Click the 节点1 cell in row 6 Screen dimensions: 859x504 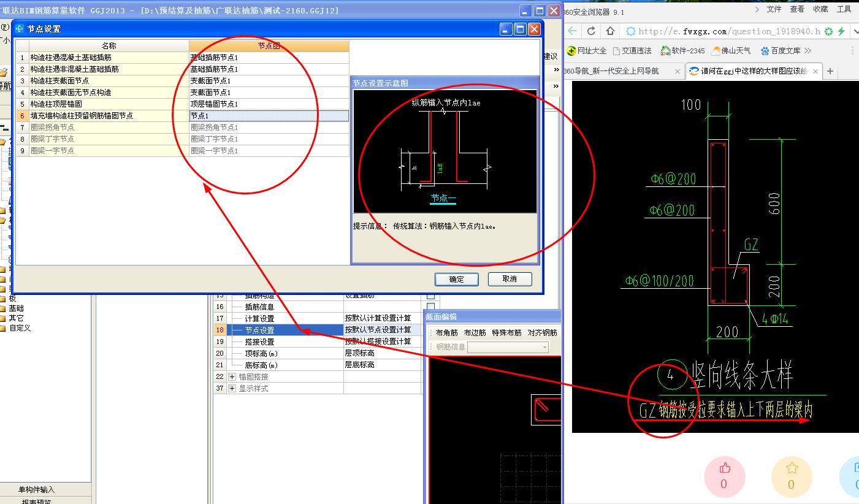[269, 116]
